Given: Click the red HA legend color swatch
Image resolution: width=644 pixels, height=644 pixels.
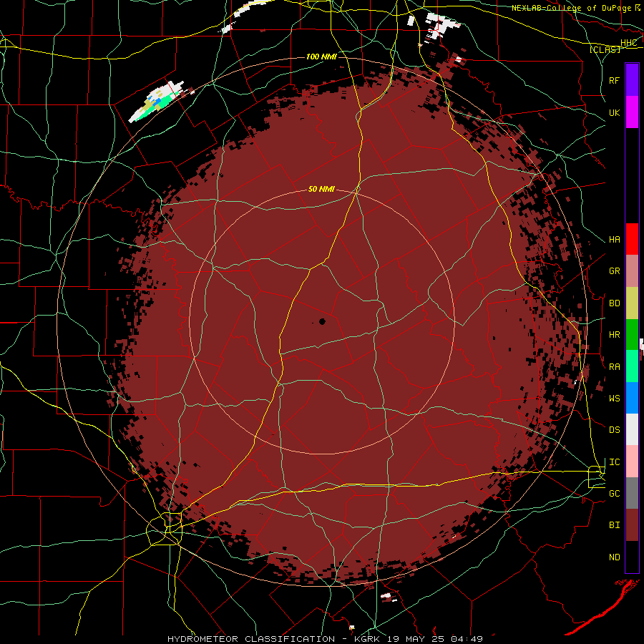Looking at the screenshot, I should tap(632, 239).
